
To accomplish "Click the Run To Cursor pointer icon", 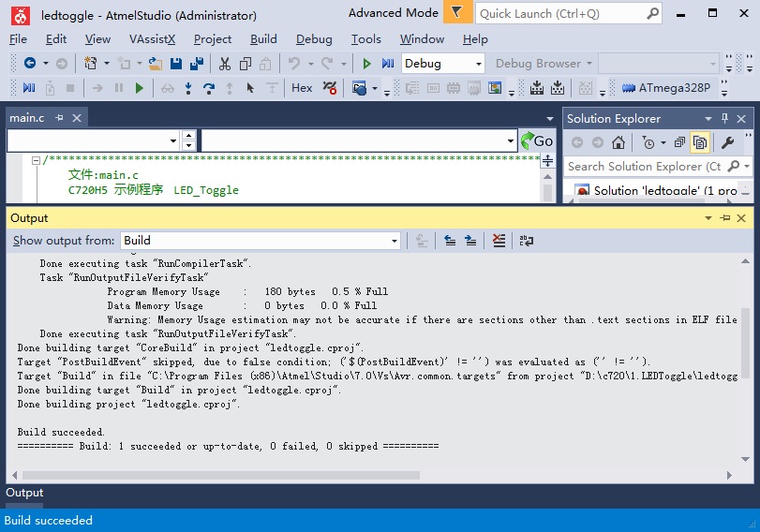I will pos(250,88).
